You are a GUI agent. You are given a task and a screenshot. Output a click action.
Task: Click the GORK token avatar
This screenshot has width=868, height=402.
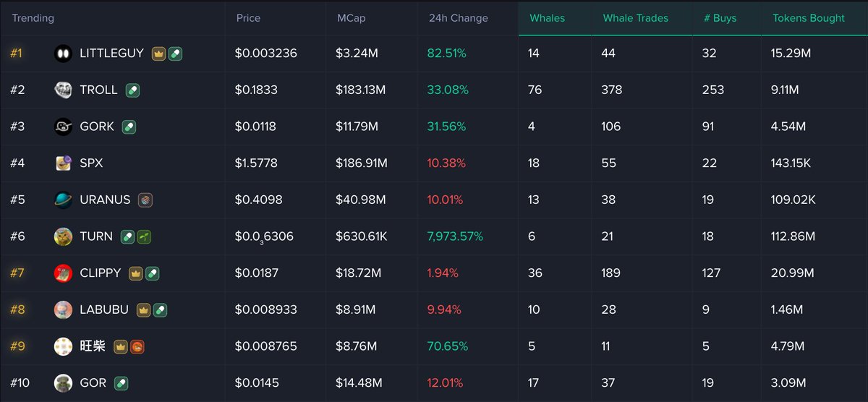click(63, 127)
